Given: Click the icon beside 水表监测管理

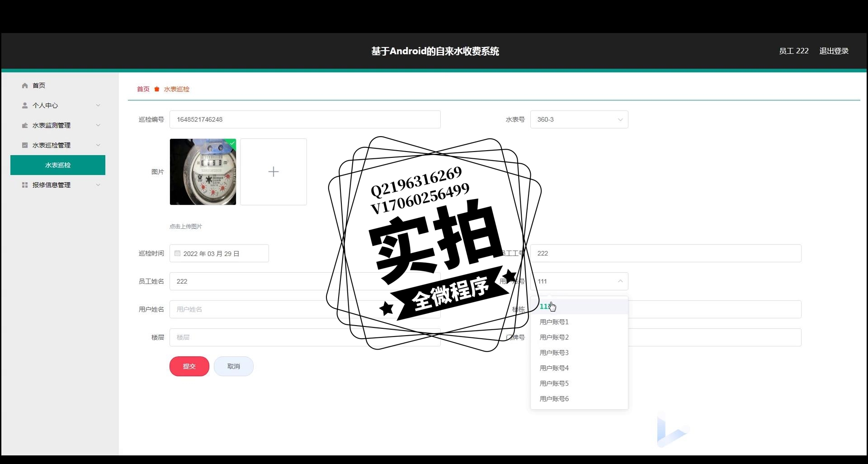Looking at the screenshot, I should (x=25, y=125).
